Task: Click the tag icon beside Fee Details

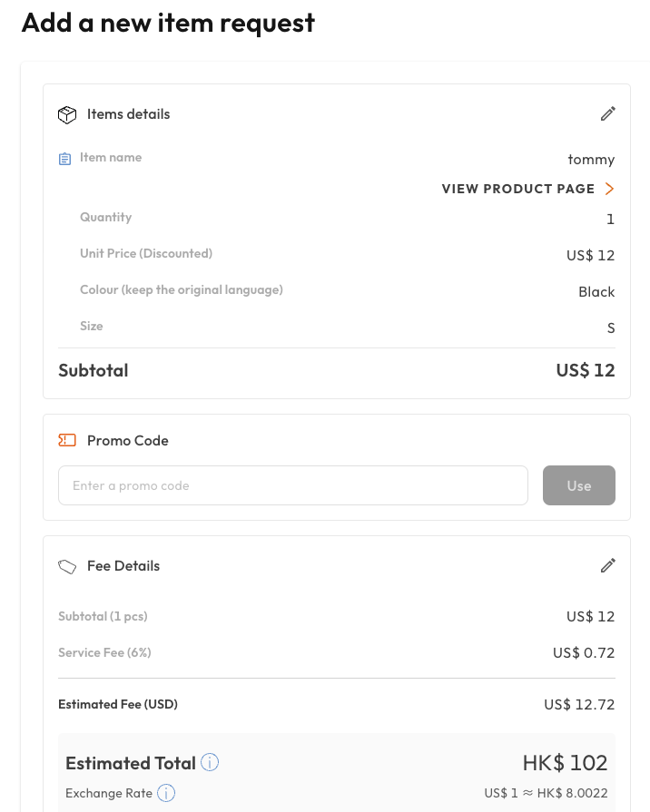Action: (x=67, y=566)
